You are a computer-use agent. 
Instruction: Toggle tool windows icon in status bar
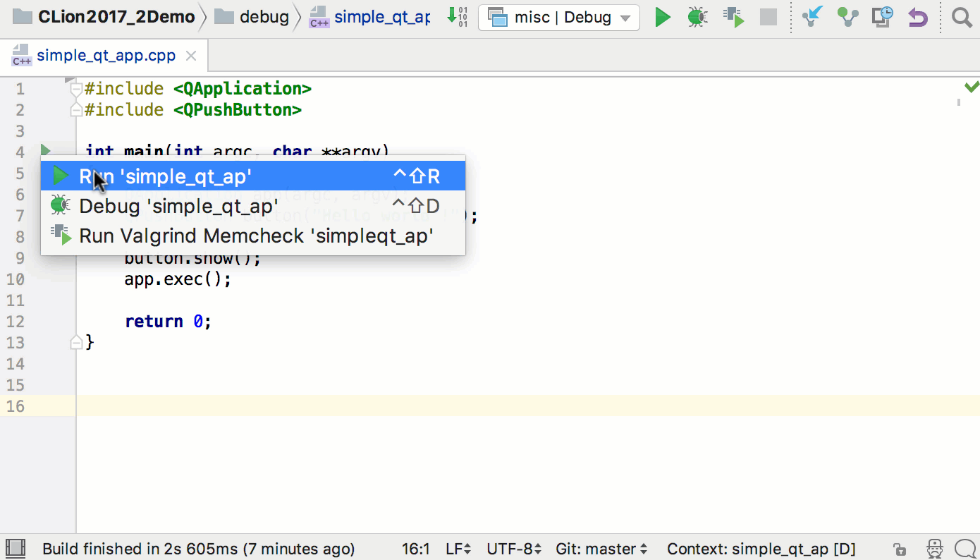click(15, 548)
